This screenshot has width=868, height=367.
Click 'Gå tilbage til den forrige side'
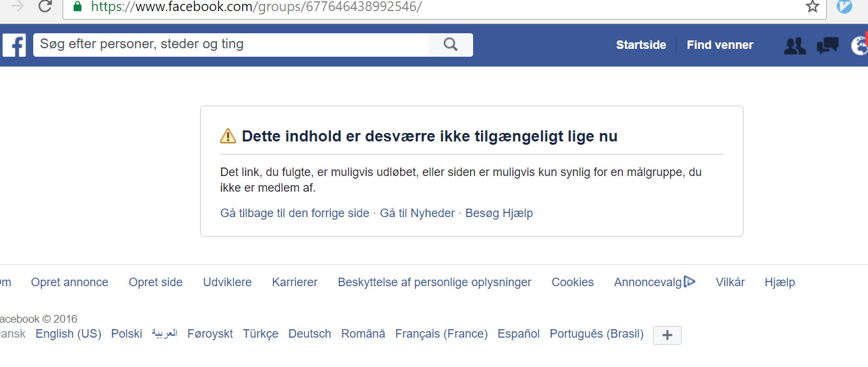coord(295,213)
